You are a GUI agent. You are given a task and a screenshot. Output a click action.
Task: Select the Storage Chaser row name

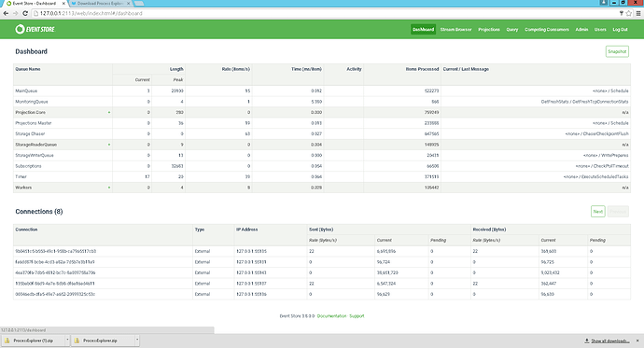click(30, 133)
